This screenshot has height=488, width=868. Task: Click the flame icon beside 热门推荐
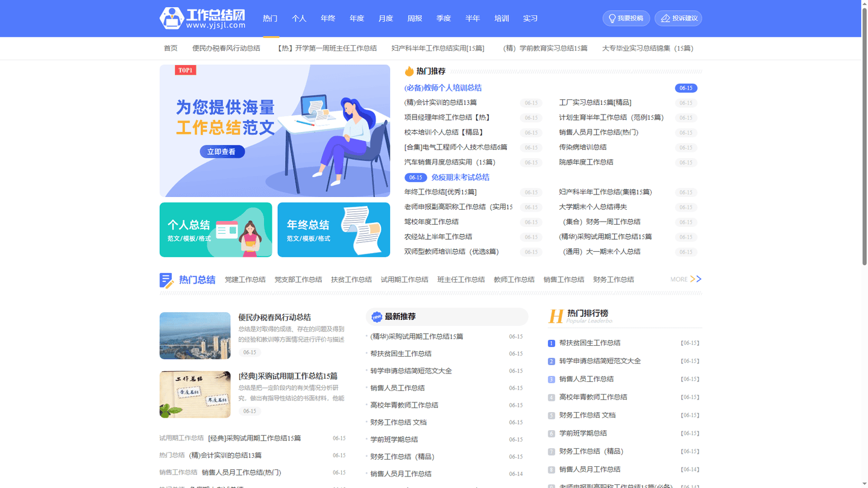click(409, 71)
